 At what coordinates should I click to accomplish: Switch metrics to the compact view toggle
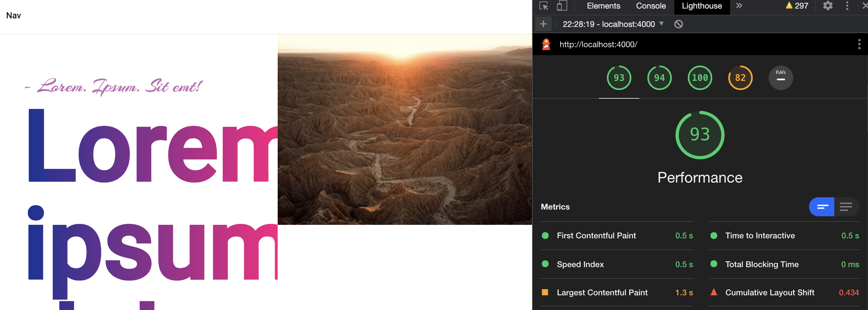(x=821, y=207)
